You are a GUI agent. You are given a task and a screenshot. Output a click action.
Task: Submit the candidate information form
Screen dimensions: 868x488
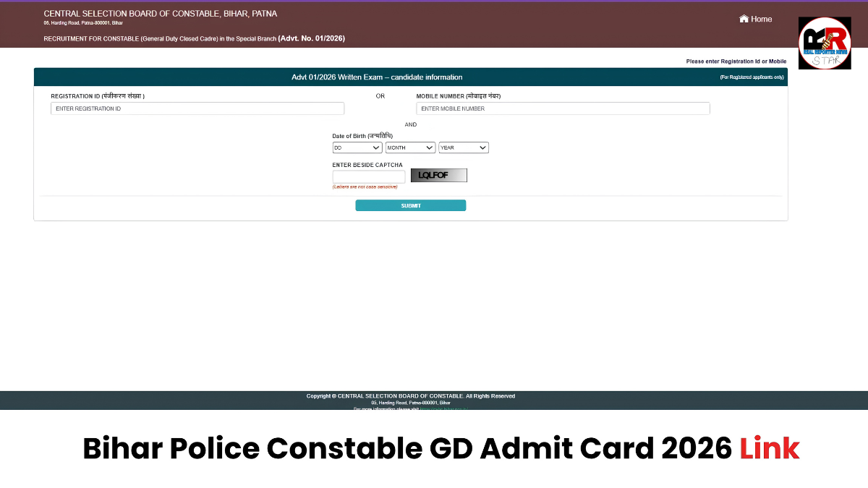point(411,205)
